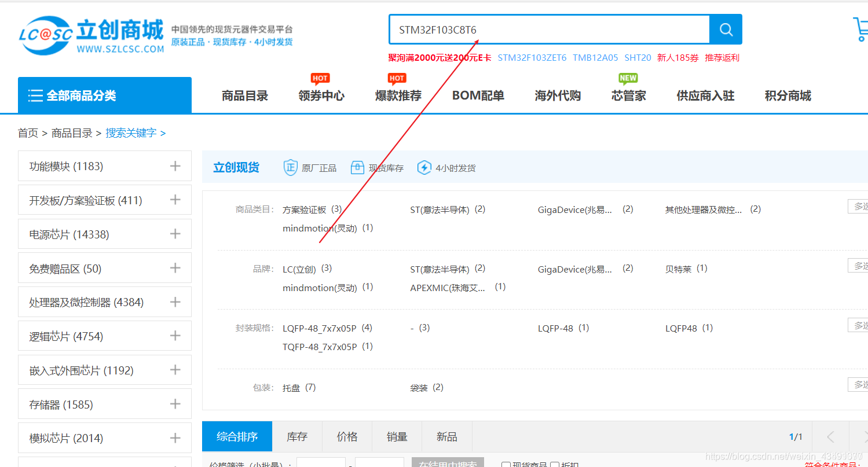Click 多选 button in 商品类目 row
The image size is (868, 467).
(858, 206)
